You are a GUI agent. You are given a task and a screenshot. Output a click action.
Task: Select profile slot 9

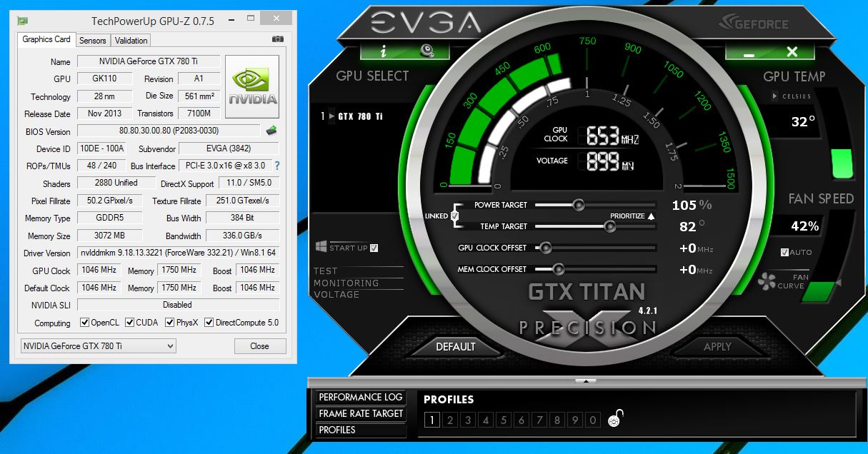[574, 420]
